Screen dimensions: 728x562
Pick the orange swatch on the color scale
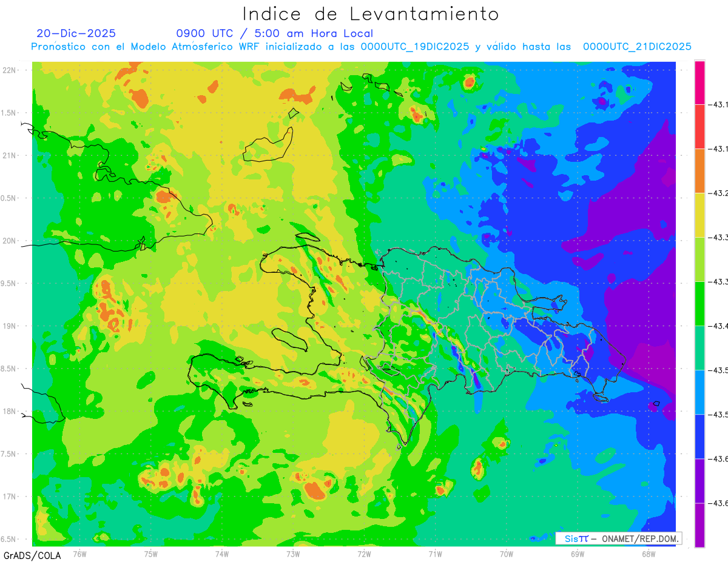point(699,171)
